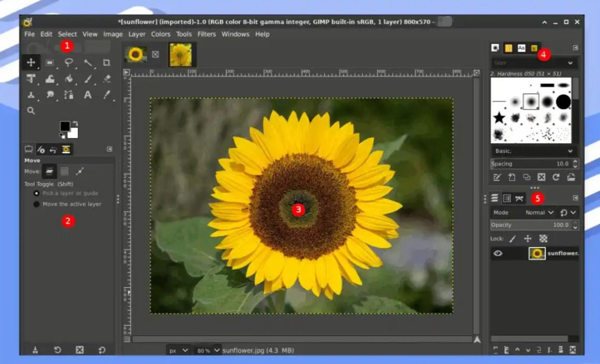Screen dimensions: 600x364
Task: Activate the Zoom magnifier tool
Action: tap(31, 110)
